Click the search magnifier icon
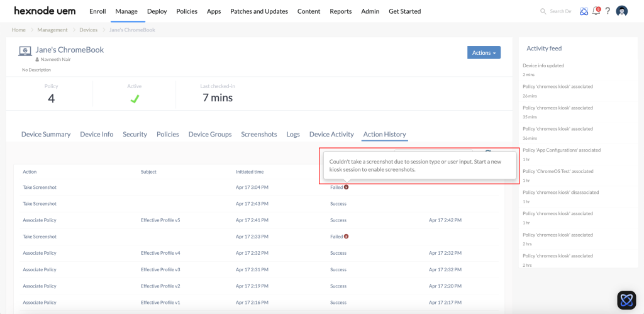This screenshot has width=644, height=314. (x=543, y=11)
